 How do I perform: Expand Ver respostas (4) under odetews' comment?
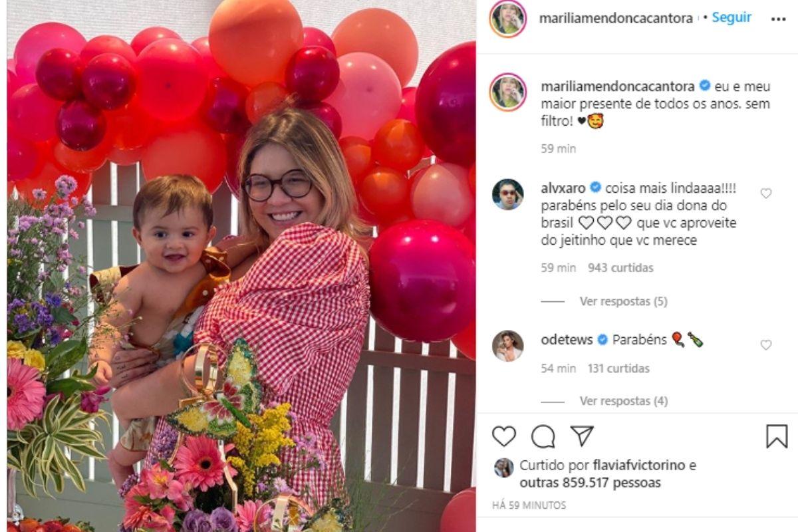pyautogui.click(x=623, y=401)
